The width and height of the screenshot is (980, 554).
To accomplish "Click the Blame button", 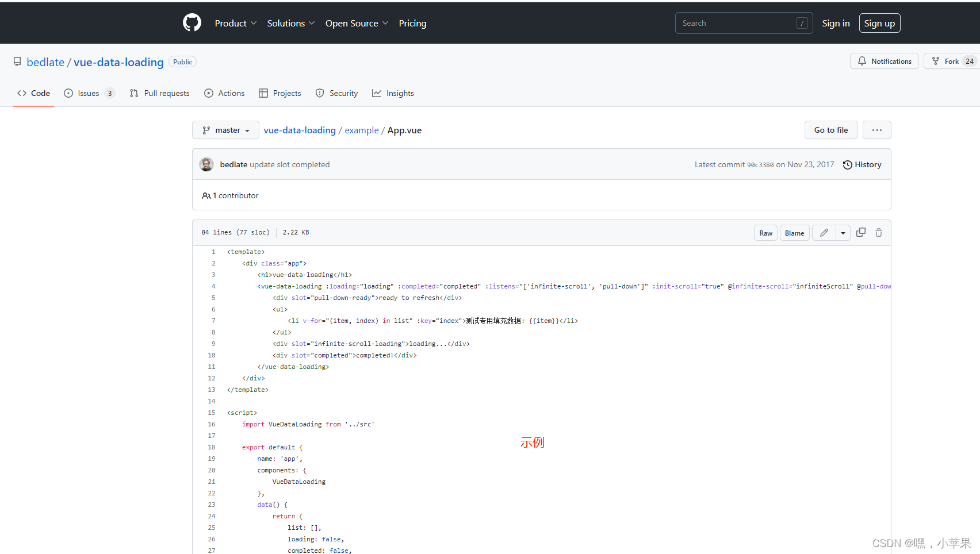I will [x=794, y=233].
